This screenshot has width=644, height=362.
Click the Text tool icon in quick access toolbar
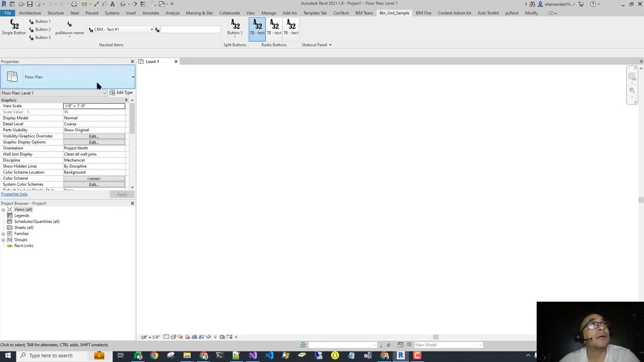[112, 4]
